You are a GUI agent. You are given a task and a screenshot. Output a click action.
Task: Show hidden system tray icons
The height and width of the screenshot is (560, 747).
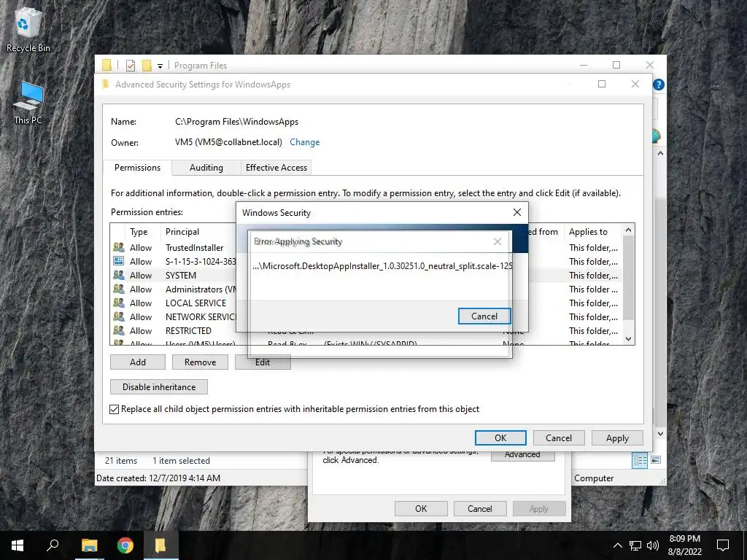(x=617, y=545)
